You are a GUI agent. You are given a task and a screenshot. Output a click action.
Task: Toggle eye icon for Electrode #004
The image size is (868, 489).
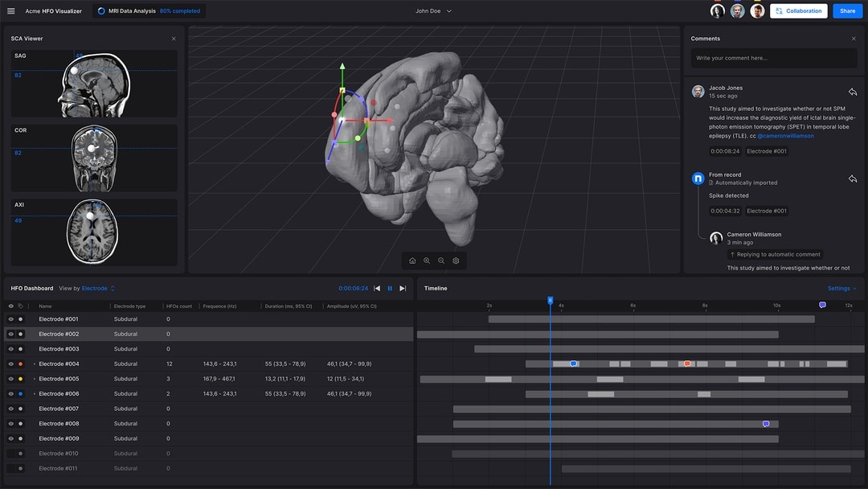(11, 364)
